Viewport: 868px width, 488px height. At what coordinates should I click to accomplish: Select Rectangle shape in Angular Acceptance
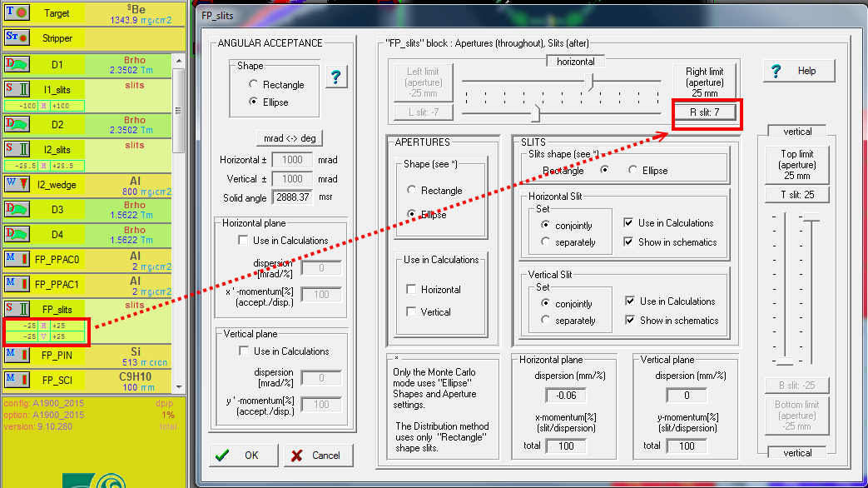[254, 85]
